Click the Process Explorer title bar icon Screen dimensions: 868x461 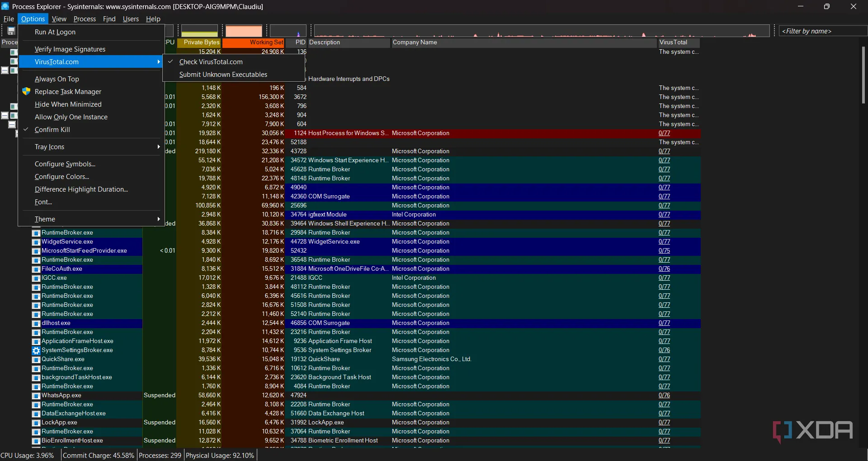[x=5, y=6]
